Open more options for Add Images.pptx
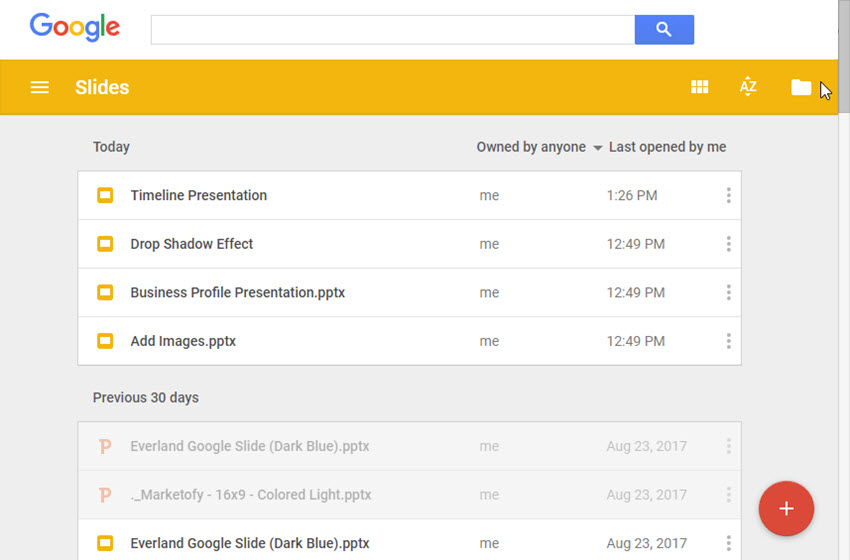Screen dimensions: 850x560 point(729,341)
